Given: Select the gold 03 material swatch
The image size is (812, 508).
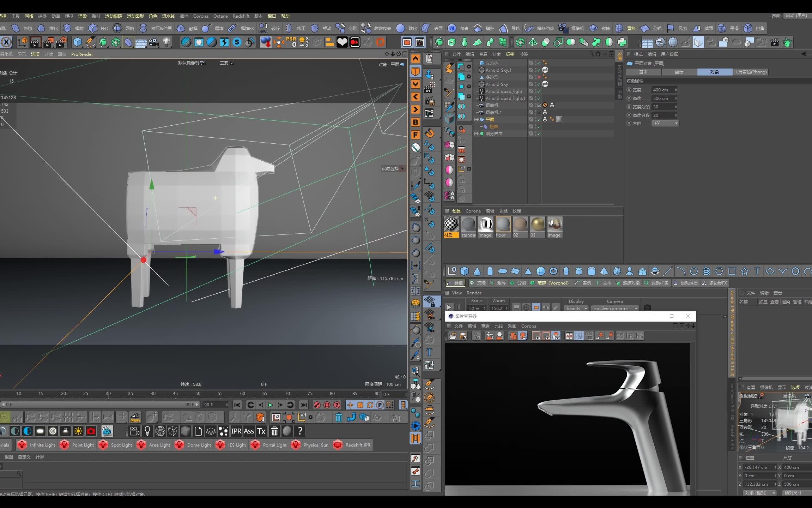Looking at the screenshot, I should tap(537, 227).
